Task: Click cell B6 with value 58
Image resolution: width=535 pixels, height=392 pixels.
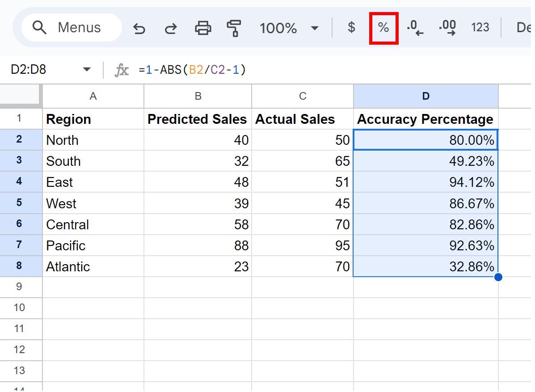Action: point(198,224)
